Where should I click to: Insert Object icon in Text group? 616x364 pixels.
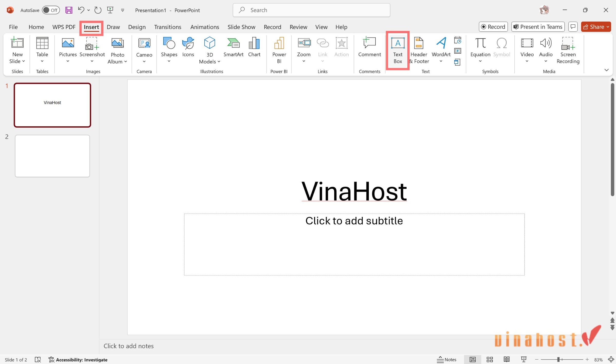[x=457, y=62]
